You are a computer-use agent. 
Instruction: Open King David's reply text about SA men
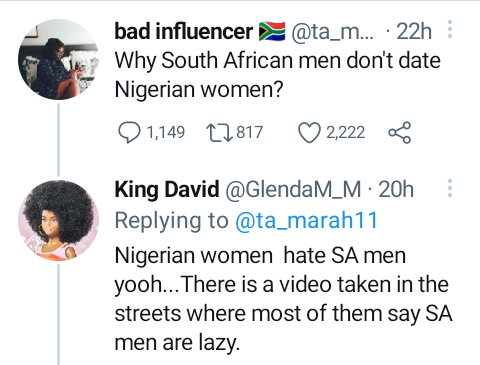(283, 299)
